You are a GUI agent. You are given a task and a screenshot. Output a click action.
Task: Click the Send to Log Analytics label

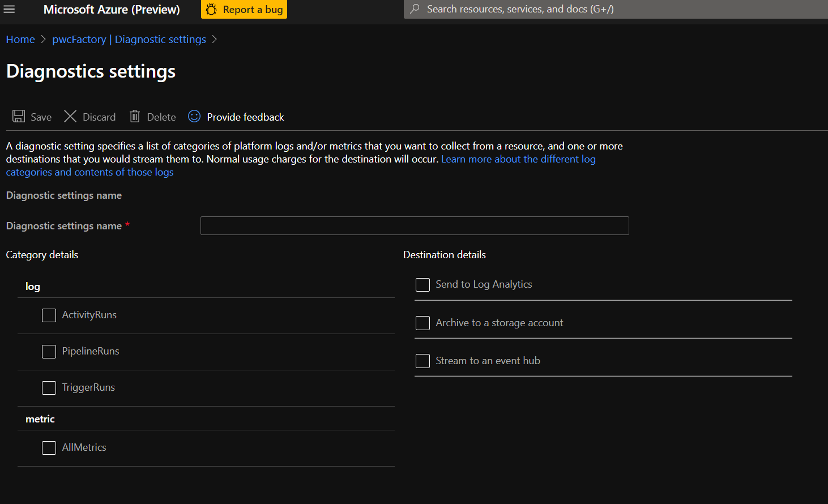(484, 284)
